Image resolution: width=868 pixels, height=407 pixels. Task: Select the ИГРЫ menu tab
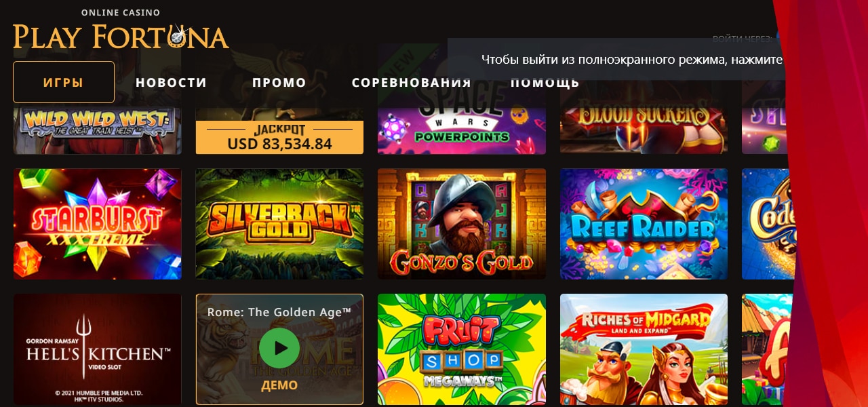[64, 82]
